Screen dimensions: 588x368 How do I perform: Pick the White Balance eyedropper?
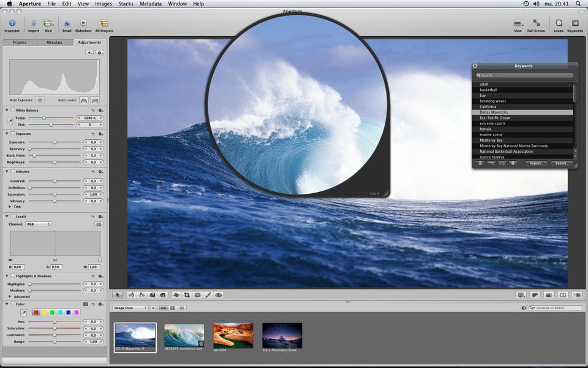[x=10, y=121]
